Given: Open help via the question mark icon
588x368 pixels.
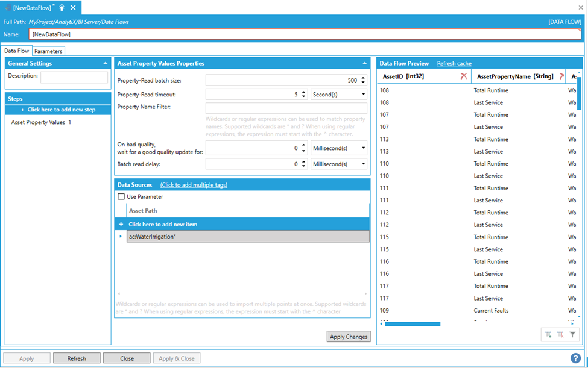Looking at the screenshot, I should (x=575, y=358).
